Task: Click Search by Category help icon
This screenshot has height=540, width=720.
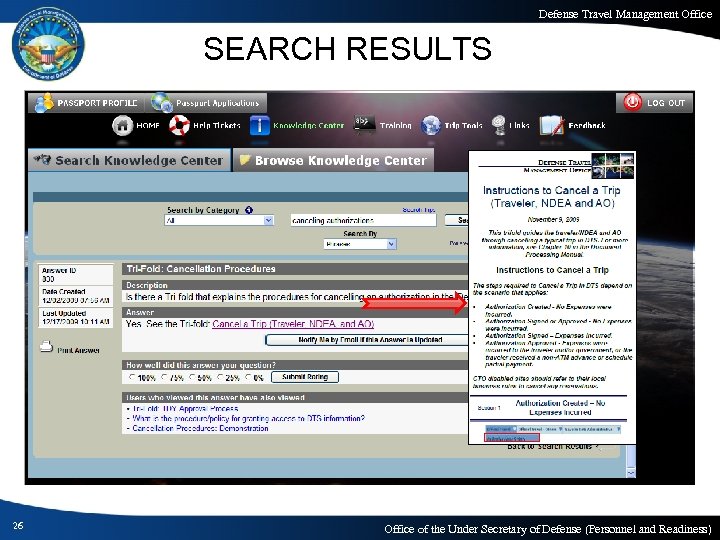Action: click(x=249, y=210)
